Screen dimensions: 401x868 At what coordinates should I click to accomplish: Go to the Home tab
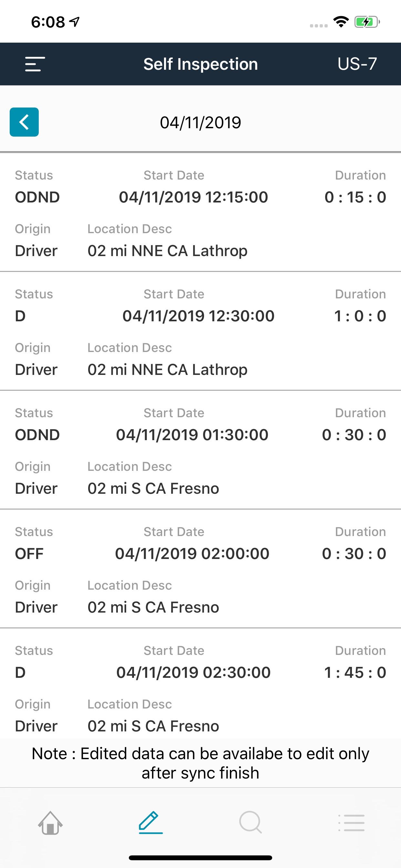[x=50, y=822]
